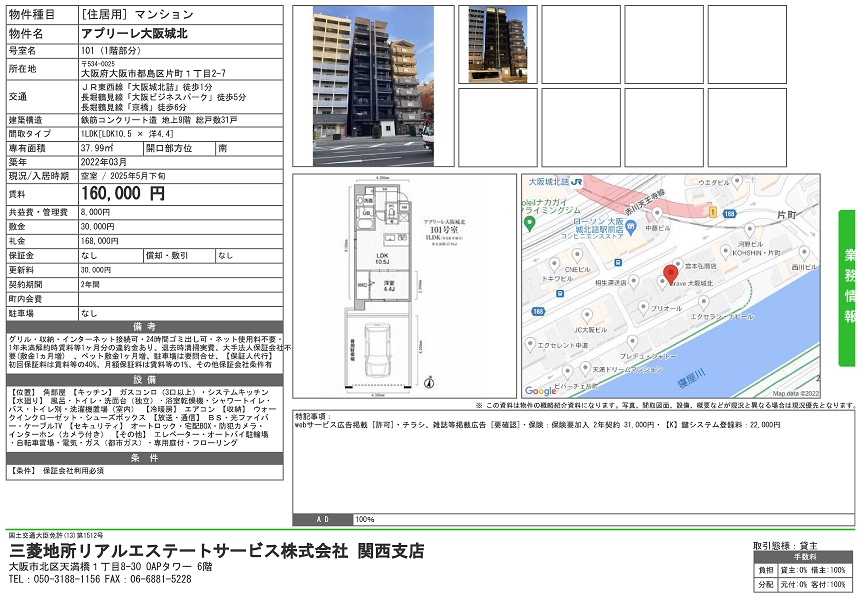The width and height of the screenshot is (862, 607).
Task: Click the JR logo beside 大阪城北詰 station
Action: click(578, 182)
